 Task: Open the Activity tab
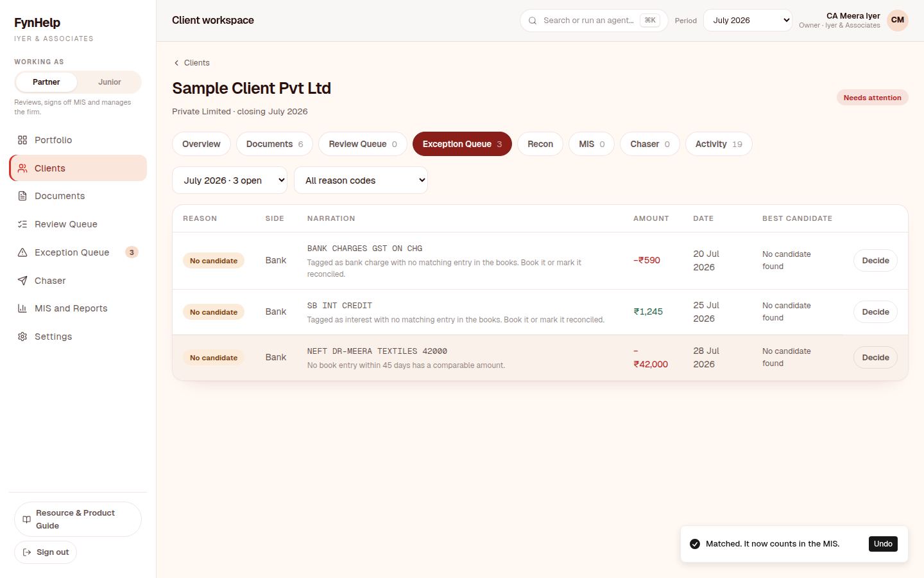[x=719, y=144]
